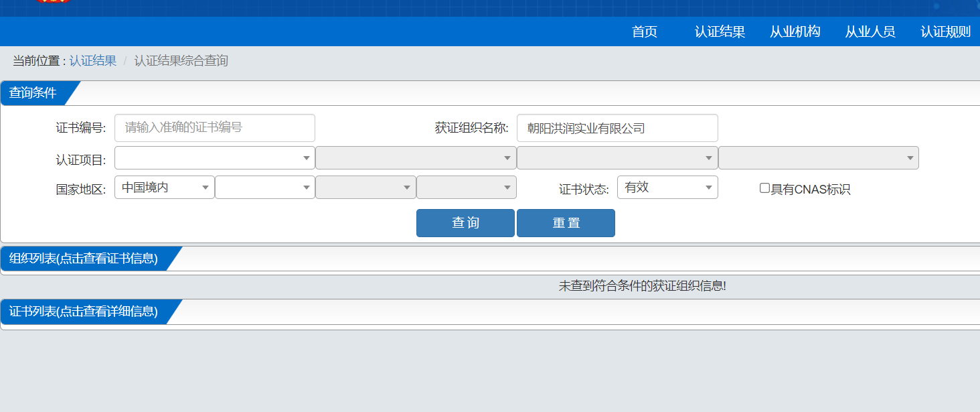980x412 pixels.
Task: Open the 认证结果 navigation menu
Action: [720, 31]
